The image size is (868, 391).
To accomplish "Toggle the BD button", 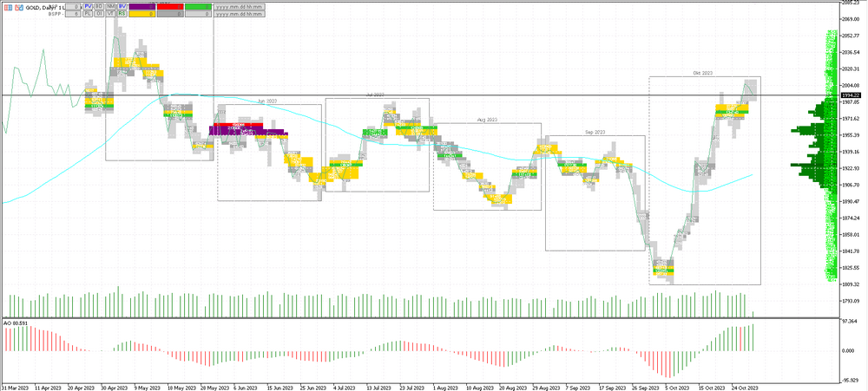I will pyautogui.click(x=99, y=7).
